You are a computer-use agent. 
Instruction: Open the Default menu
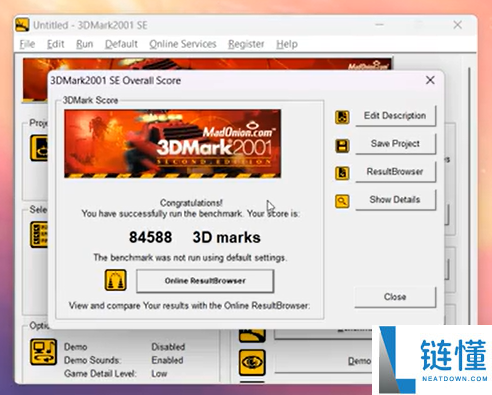121,44
